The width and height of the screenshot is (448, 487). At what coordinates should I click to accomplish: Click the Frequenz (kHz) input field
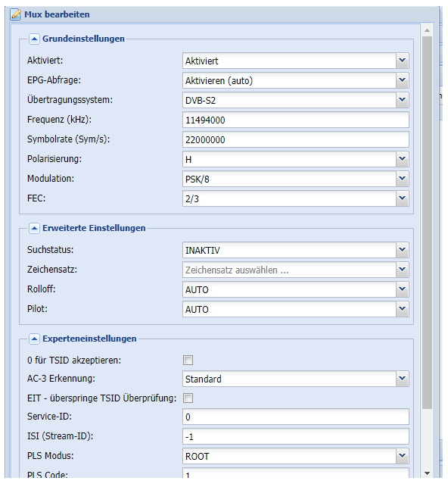[x=296, y=120]
